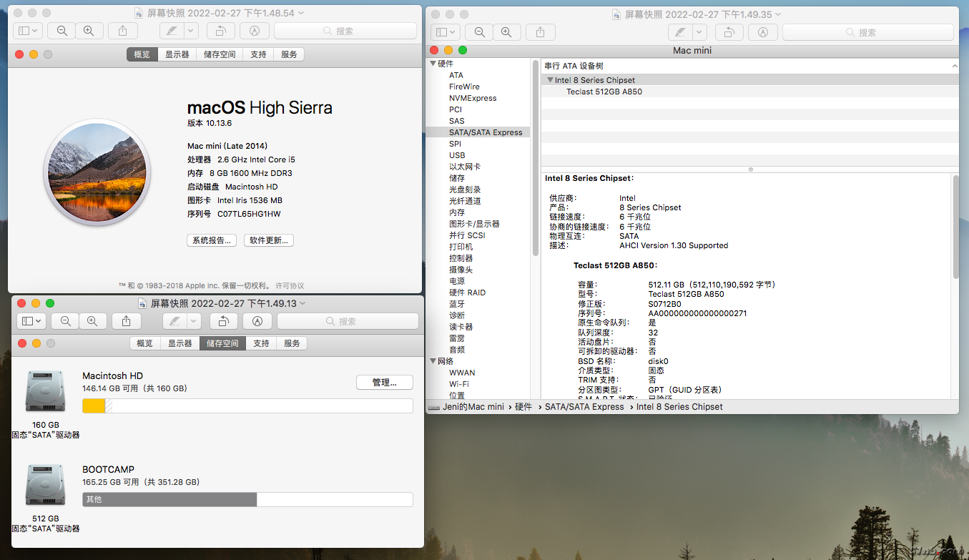Open the sidebar view menu in the 1.49.35 window
This screenshot has width=969, height=560.
pos(446,32)
